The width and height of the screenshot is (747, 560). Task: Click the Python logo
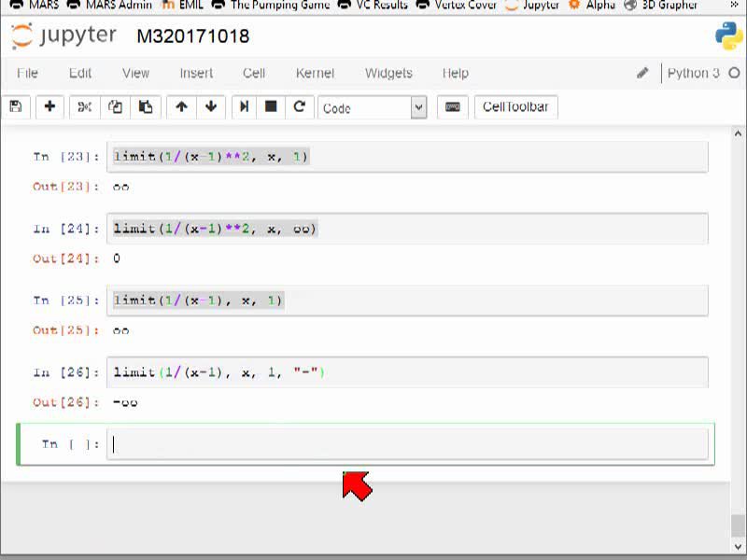coord(729,35)
